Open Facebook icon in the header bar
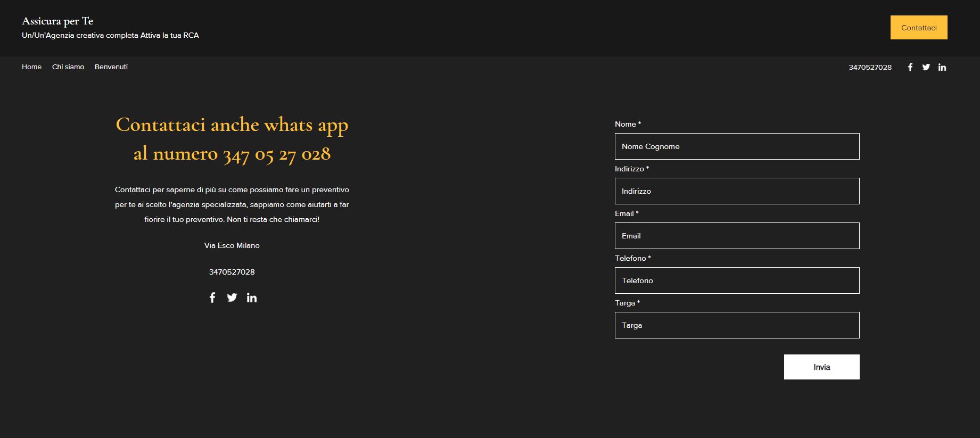 click(x=910, y=67)
